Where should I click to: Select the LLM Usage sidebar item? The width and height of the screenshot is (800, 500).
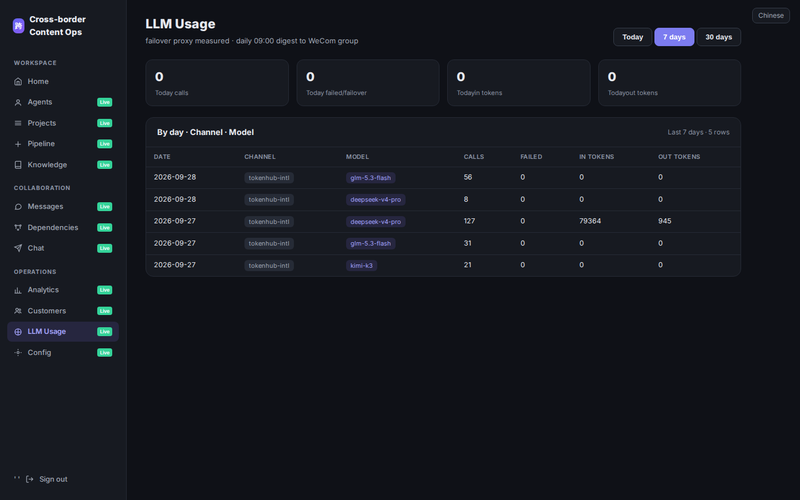[63, 332]
